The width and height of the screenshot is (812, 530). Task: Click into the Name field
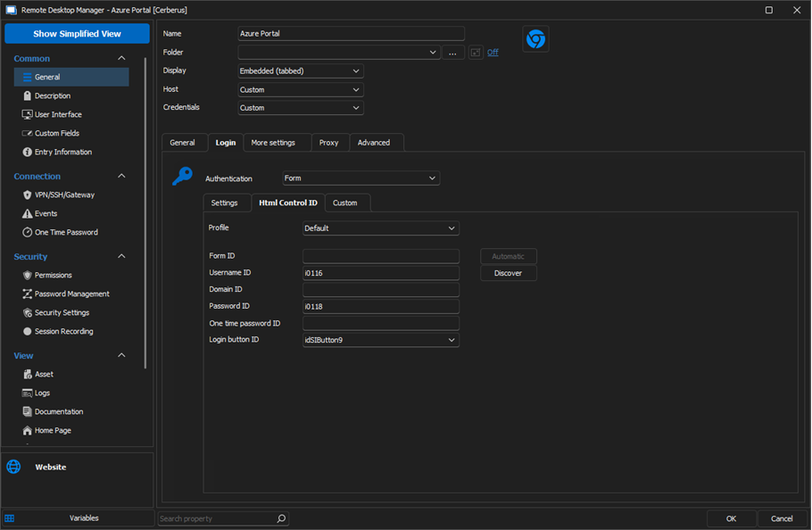[351, 34]
